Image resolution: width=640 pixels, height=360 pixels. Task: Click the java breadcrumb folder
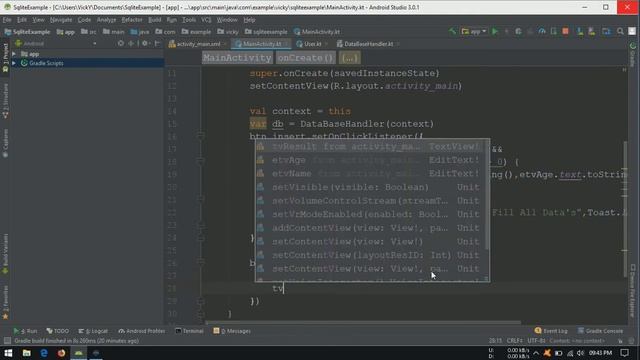tap(140, 32)
